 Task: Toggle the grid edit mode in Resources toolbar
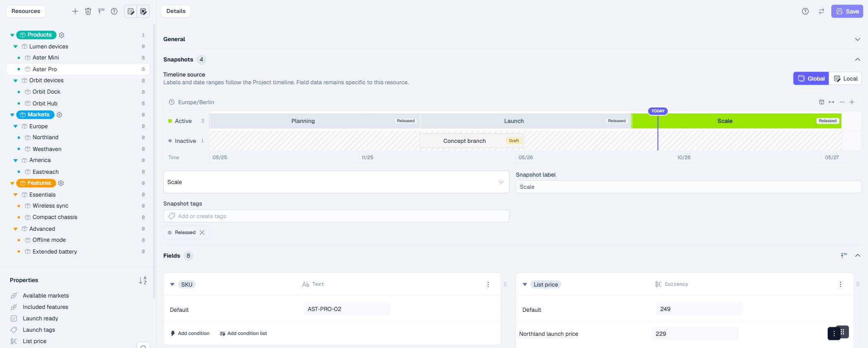(x=143, y=11)
